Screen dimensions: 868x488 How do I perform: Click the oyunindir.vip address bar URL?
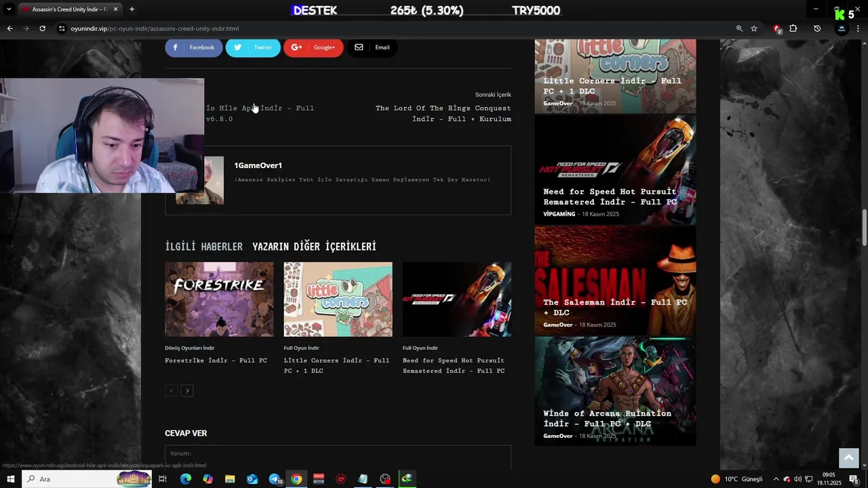155,28
